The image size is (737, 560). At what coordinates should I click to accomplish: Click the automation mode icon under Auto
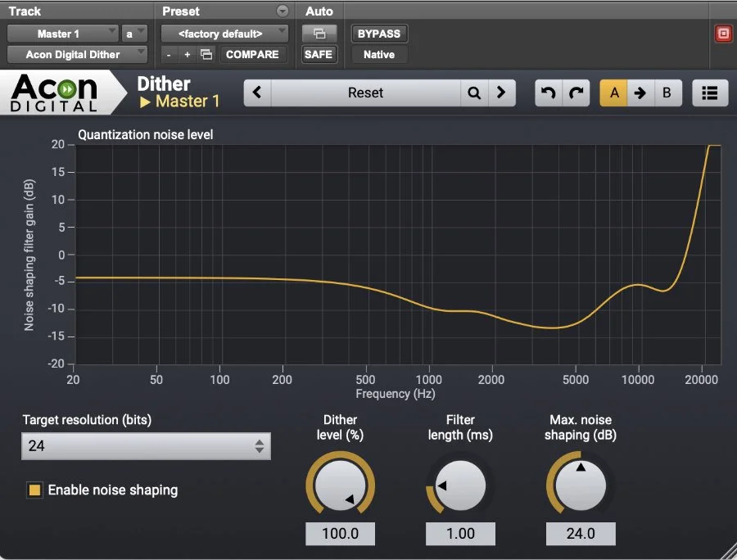click(x=319, y=33)
